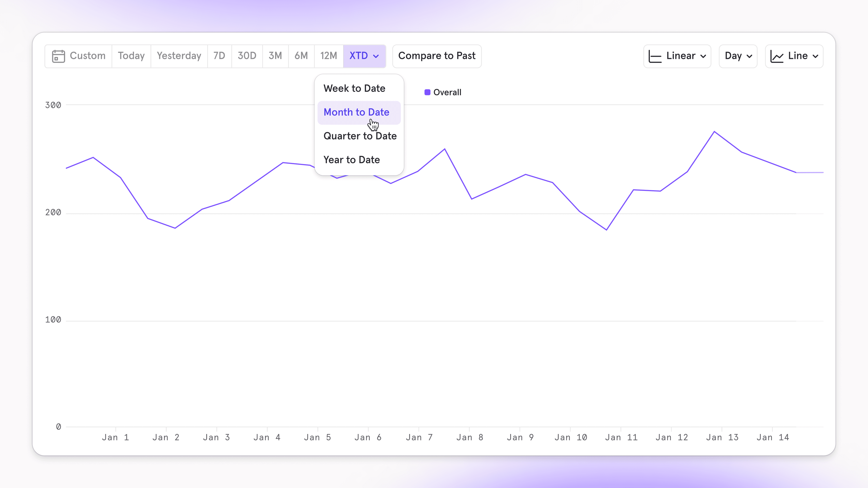Select Year to Date option
The image size is (868, 488).
coord(351,160)
